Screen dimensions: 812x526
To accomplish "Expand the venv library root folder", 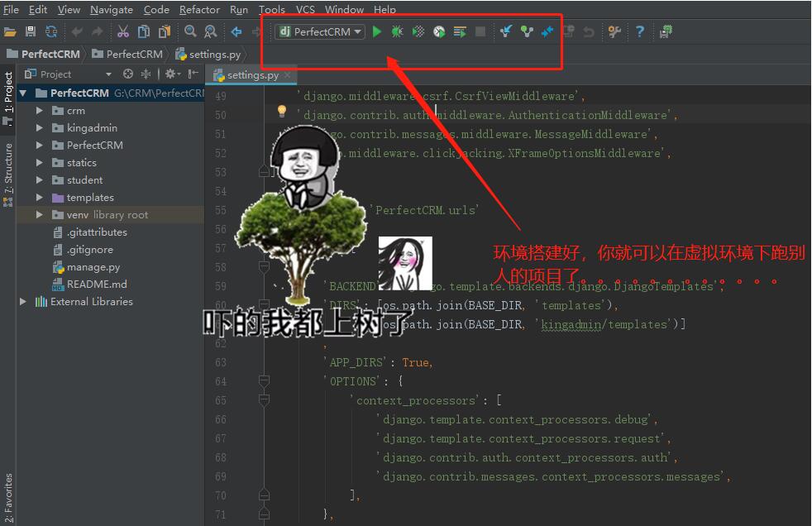I will click(40, 215).
